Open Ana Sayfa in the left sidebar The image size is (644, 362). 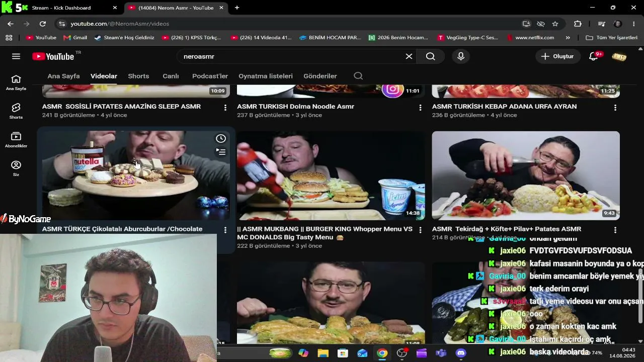coord(16,82)
